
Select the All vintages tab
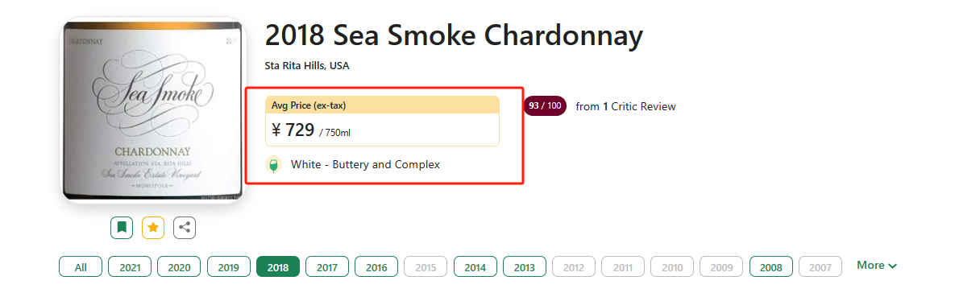pyautogui.click(x=81, y=267)
